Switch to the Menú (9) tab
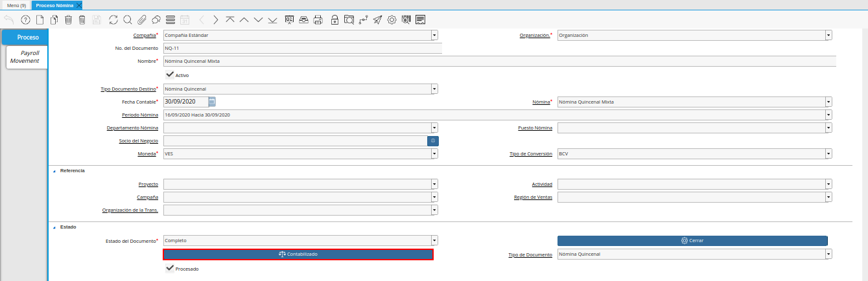Image resolution: width=868 pixels, height=281 pixels. click(16, 5)
